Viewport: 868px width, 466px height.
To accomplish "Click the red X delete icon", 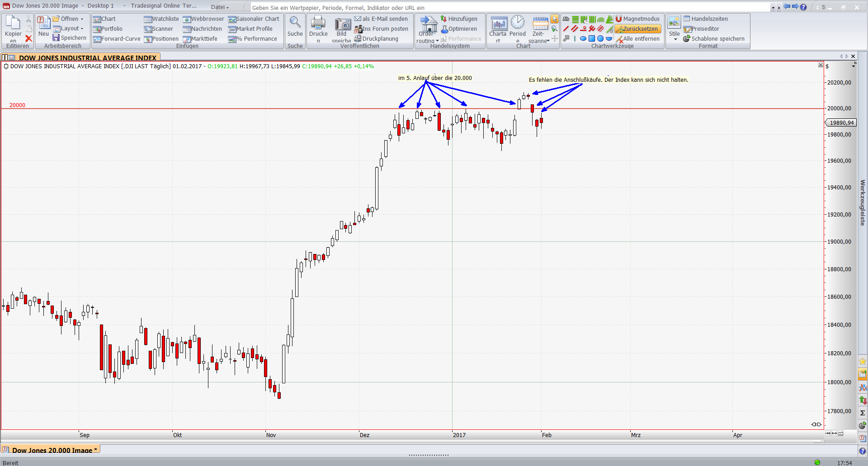I will (x=28, y=39).
